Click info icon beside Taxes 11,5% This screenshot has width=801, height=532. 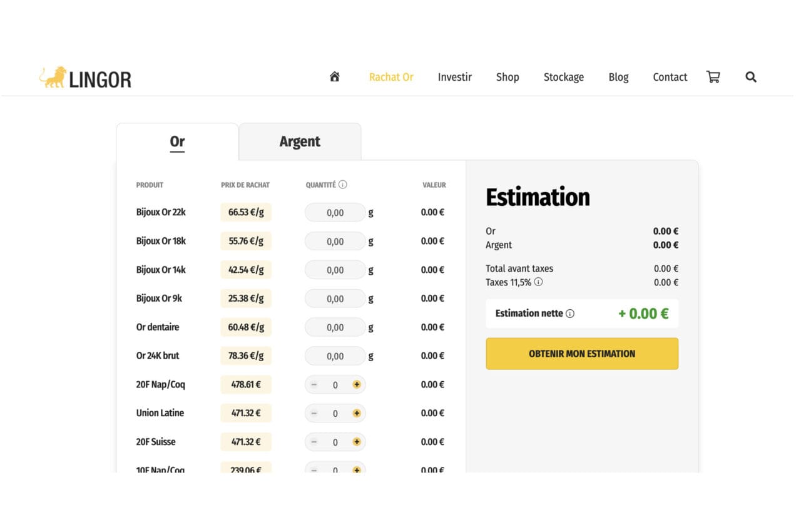pos(538,282)
